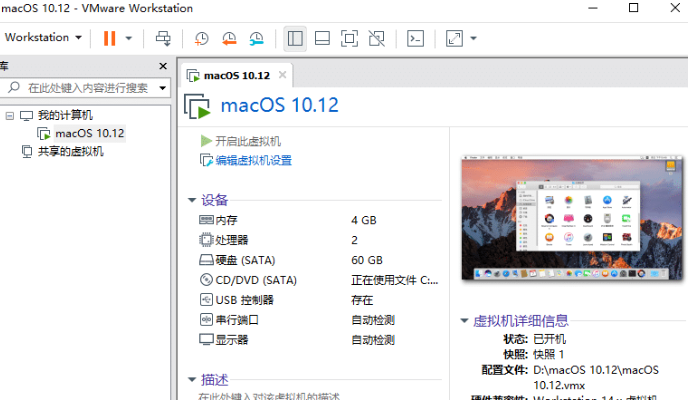Revert virtual machine to previous snapshot
The width and height of the screenshot is (688, 400).
(x=229, y=38)
